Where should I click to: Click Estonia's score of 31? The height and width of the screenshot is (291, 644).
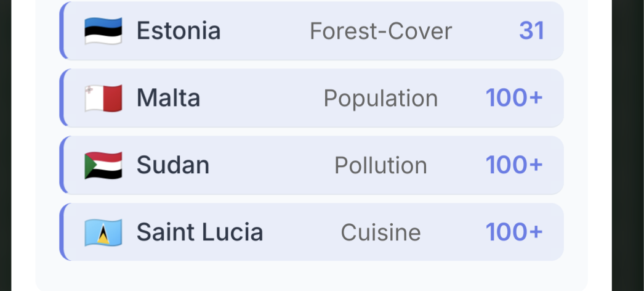[531, 31]
